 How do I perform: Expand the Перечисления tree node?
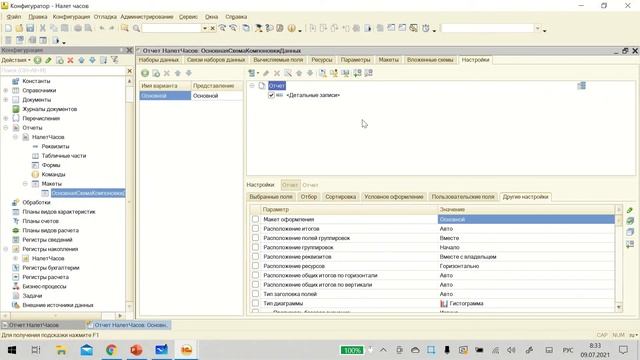click(x=6, y=118)
